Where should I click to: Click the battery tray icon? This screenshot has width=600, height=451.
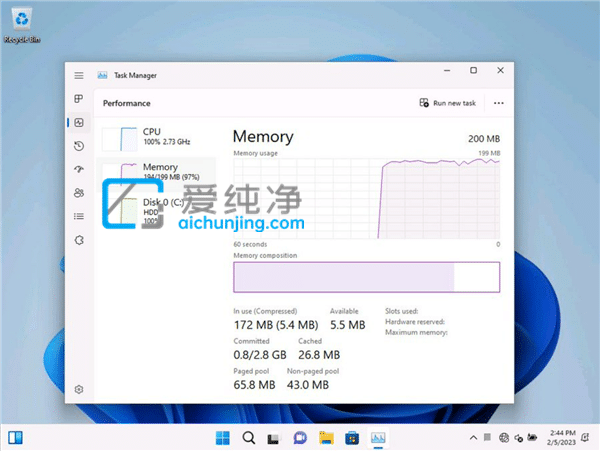click(532, 437)
